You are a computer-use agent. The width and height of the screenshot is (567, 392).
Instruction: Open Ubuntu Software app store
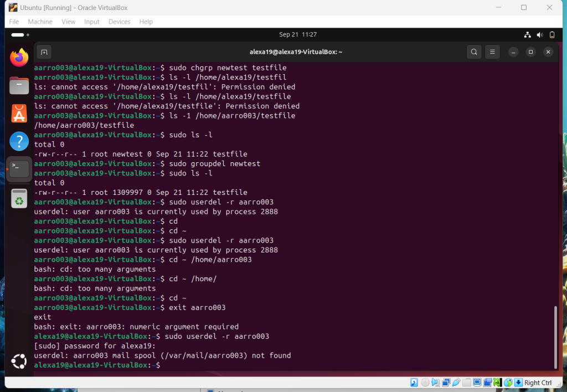[x=19, y=114]
